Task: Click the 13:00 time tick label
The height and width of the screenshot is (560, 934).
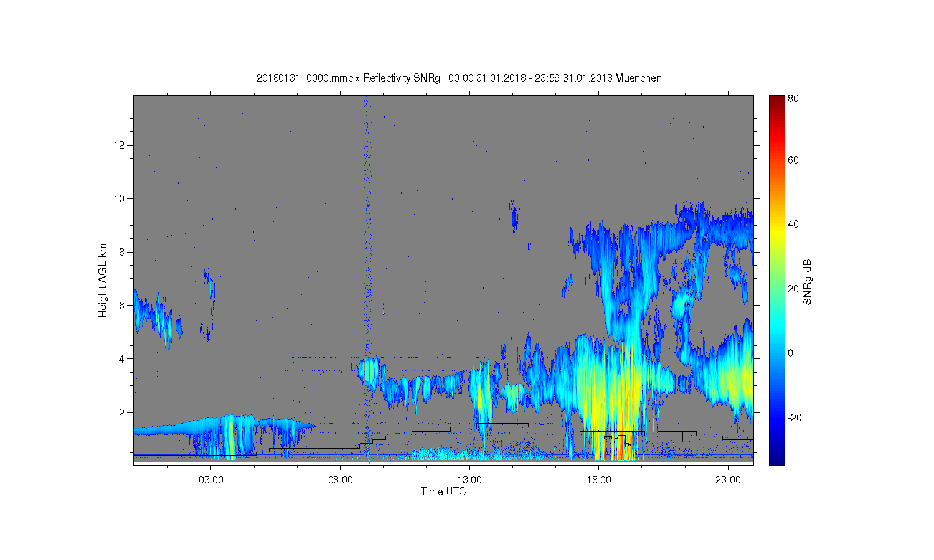Action: (x=469, y=480)
